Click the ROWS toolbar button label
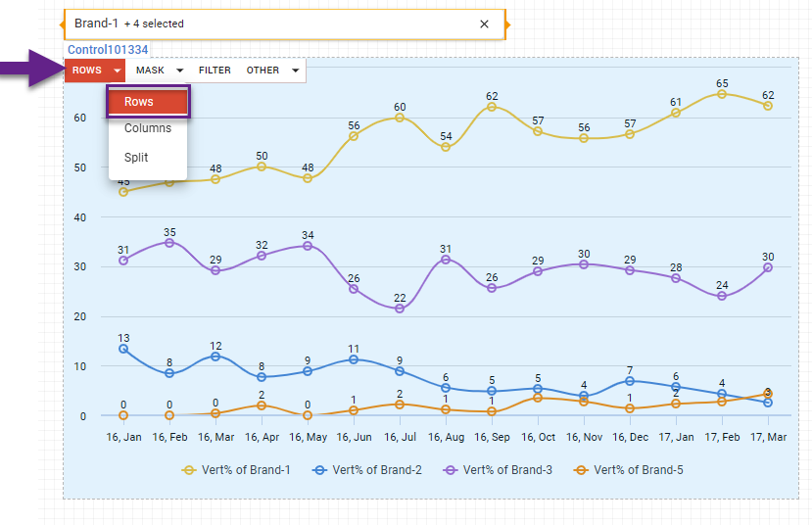This screenshot has height=525, width=812. click(x=87, y=71)
